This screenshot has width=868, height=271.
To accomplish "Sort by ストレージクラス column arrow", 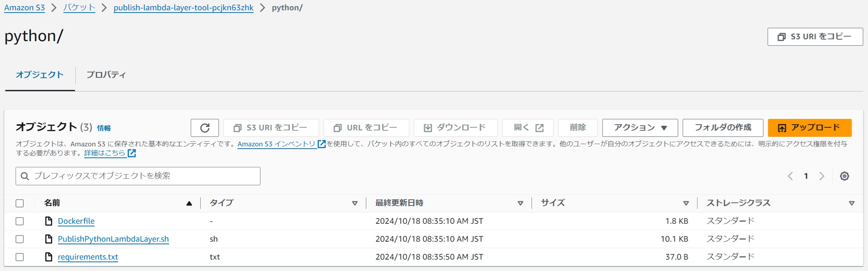I will (x=852, y=203).
